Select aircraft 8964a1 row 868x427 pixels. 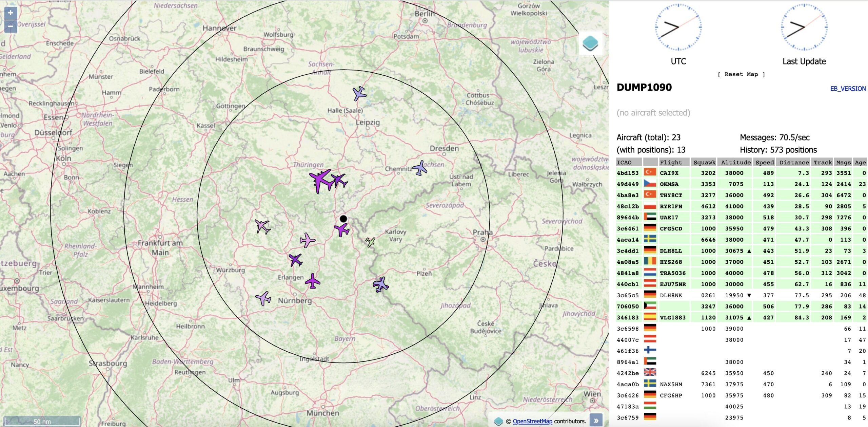741,362
